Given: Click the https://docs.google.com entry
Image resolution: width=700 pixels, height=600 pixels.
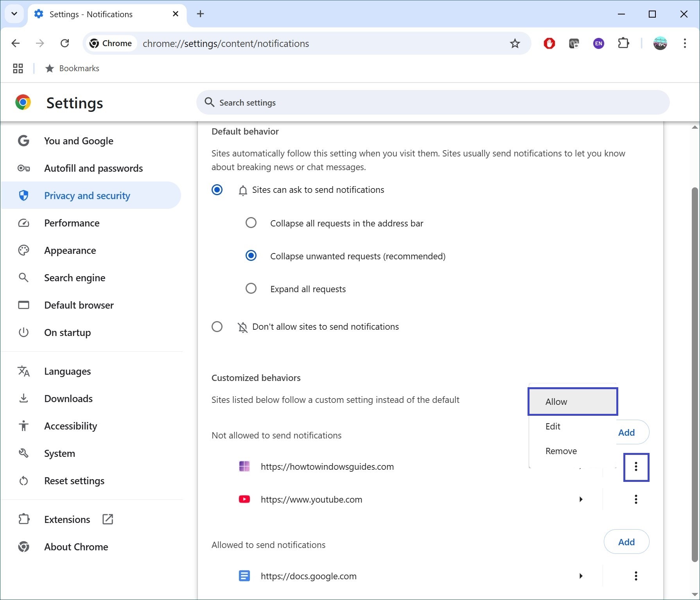Looking at the screenshot, I should coord(309,576).
